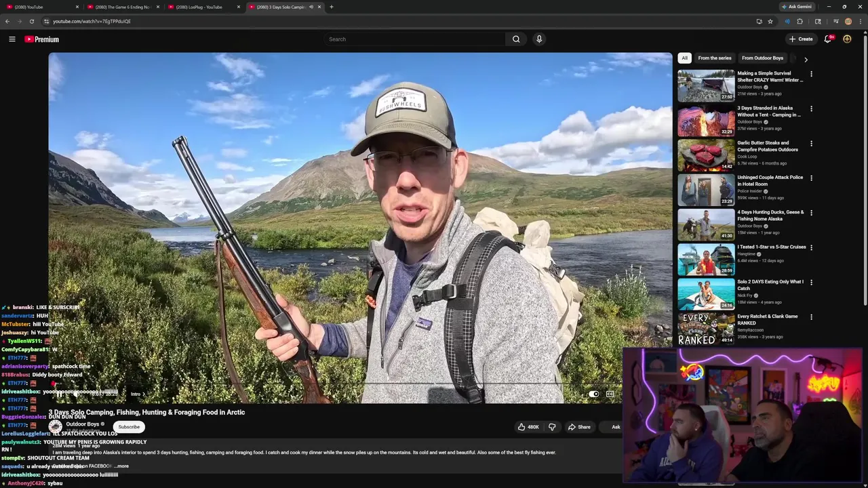Open the YouTube account avatar menu
Image resolution: width=868 pixels, height=488 pixels.
(847, 39)
